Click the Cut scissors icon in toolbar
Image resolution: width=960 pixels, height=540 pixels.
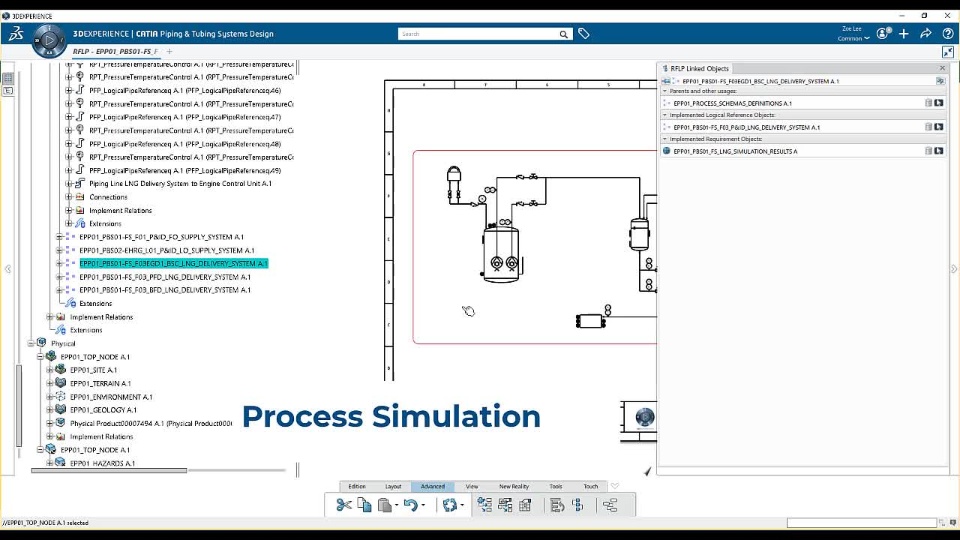343,505
